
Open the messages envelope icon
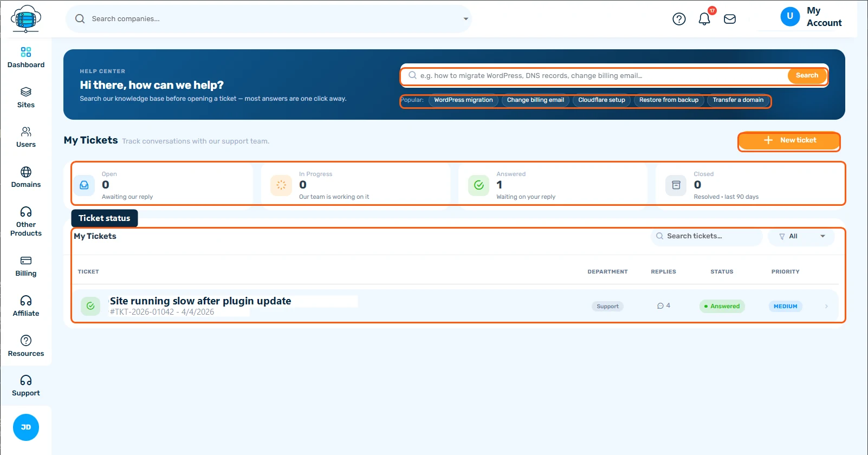click(730, 19)
